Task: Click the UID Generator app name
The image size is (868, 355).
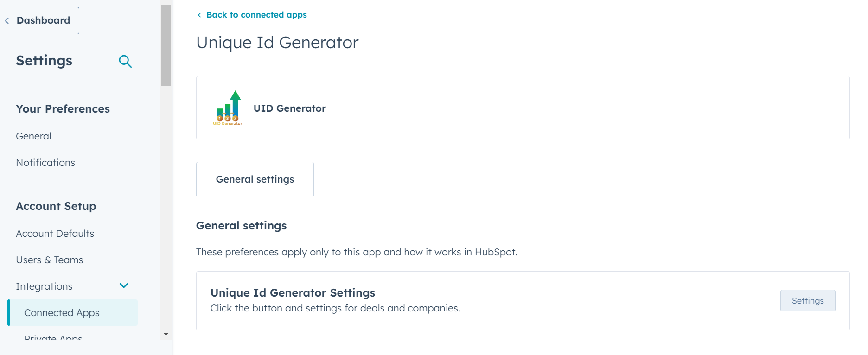Action: coord(289,108)
